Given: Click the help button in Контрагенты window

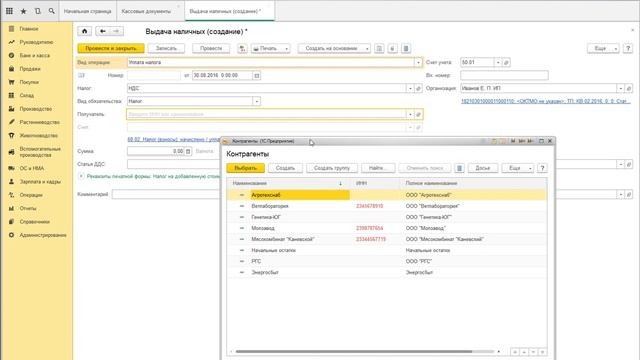Looking at the screenshot, I should pyautogui.click(x=542, y=168).
